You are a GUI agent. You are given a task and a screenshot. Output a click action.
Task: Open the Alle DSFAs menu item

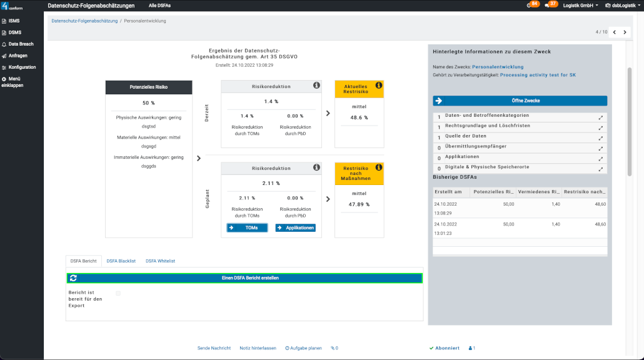point(159,5)
